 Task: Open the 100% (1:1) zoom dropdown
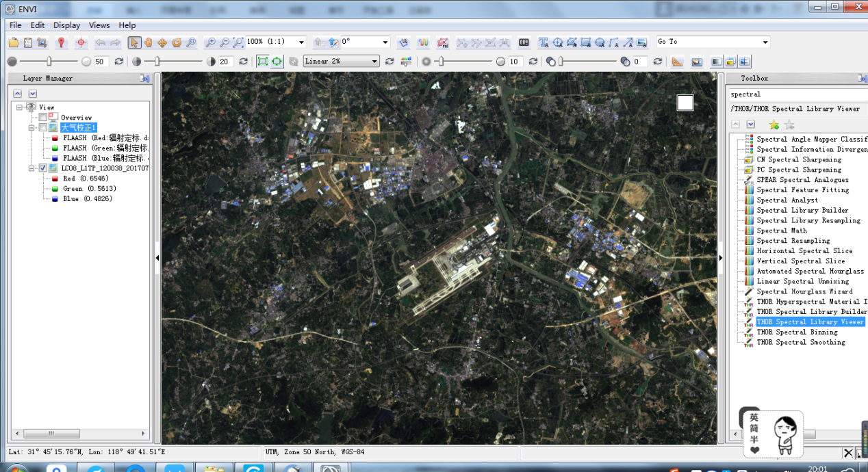[301, 42]
